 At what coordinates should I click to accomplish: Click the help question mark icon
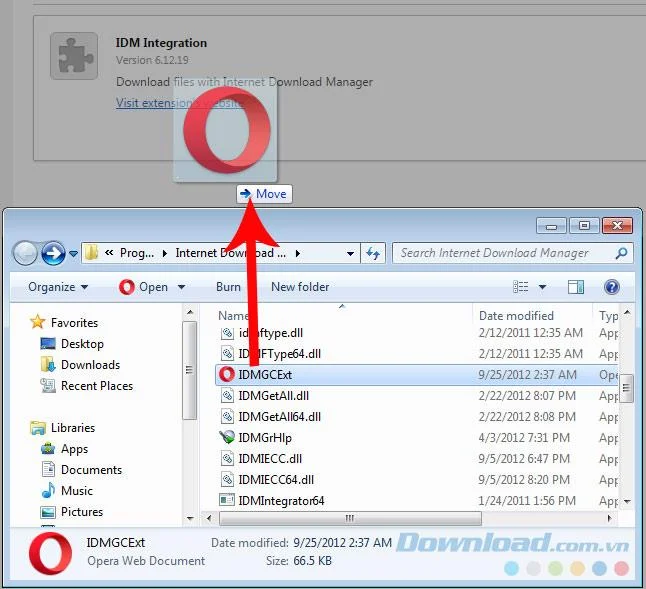pos(612,287)
